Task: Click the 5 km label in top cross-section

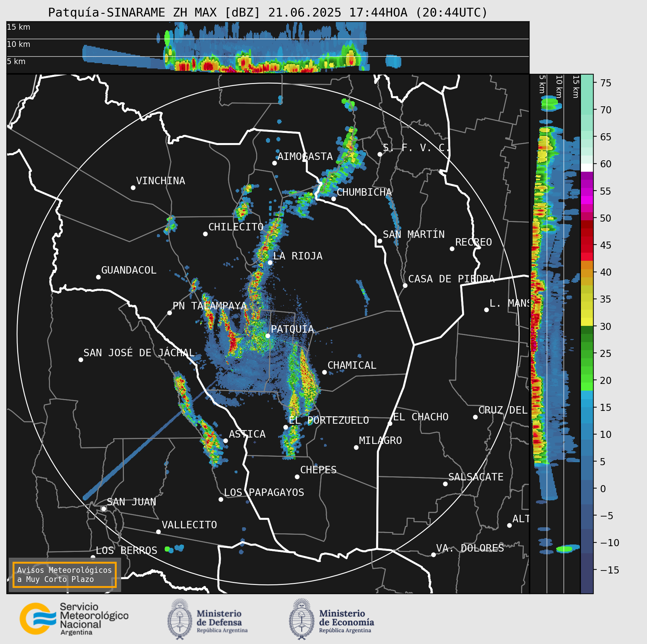Action: click(x=16, y=61)
